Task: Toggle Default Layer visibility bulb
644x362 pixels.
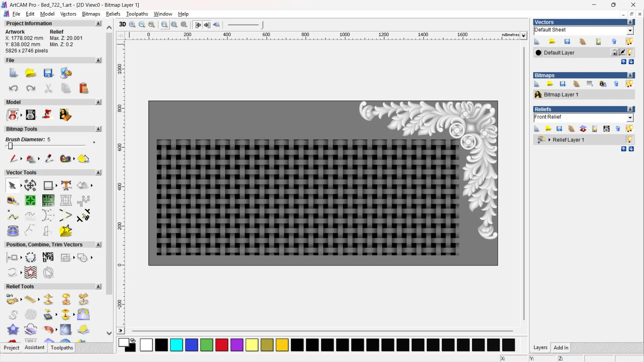Action: 630,53
